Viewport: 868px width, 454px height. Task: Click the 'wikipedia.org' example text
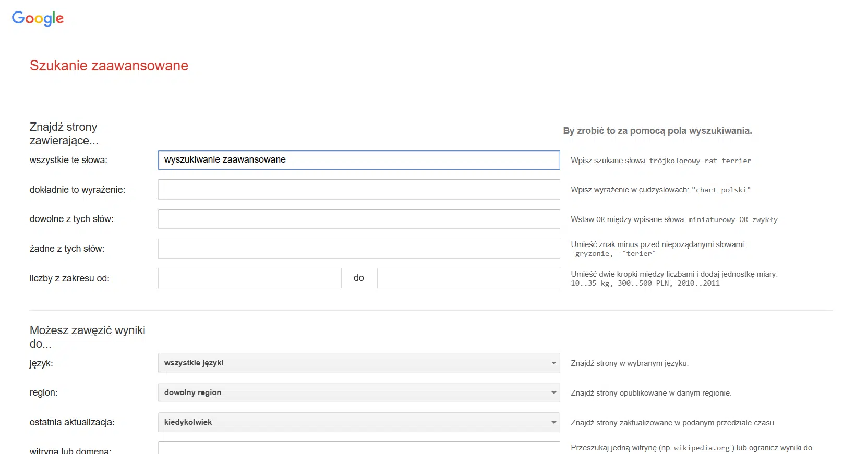tap(702, 448)
